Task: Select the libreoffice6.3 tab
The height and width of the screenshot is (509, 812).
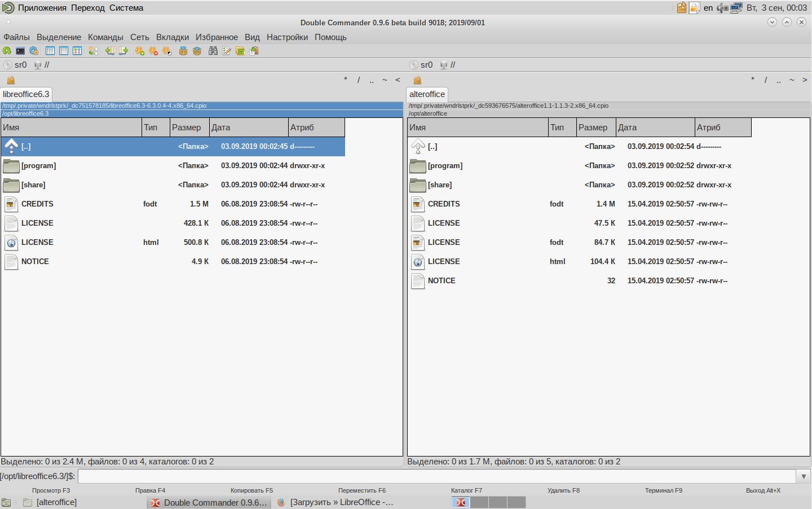Action: 26,94
